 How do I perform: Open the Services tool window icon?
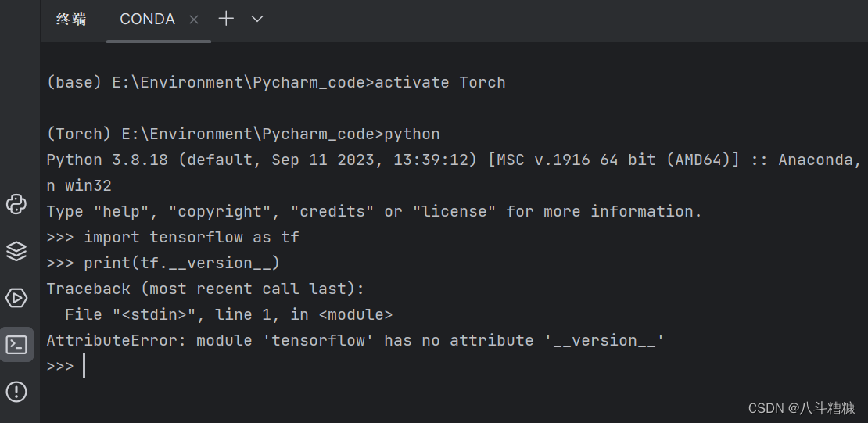(x=16, y=298)
